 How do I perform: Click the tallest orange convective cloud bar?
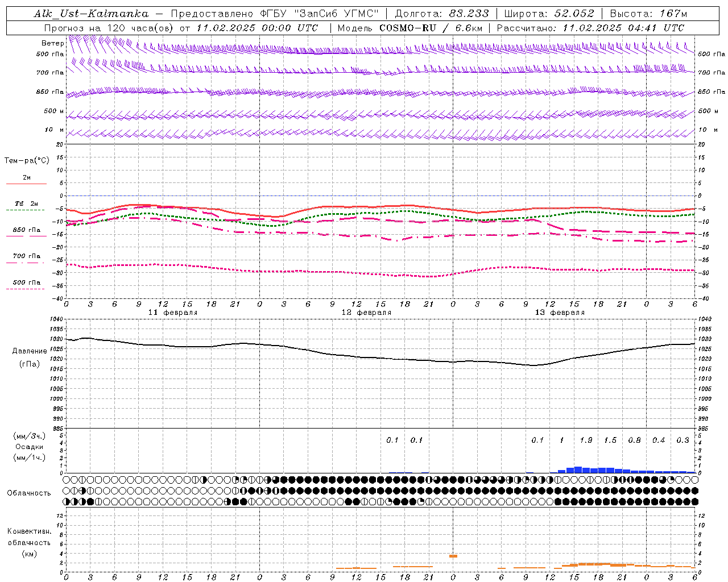click(x=453, y=556)
